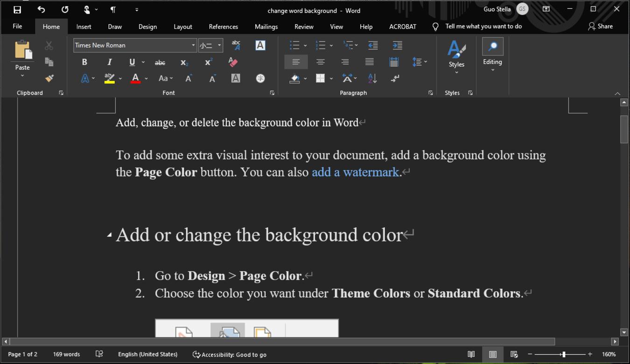Toggle strikethrough formatting

click(x=160, y=62)
